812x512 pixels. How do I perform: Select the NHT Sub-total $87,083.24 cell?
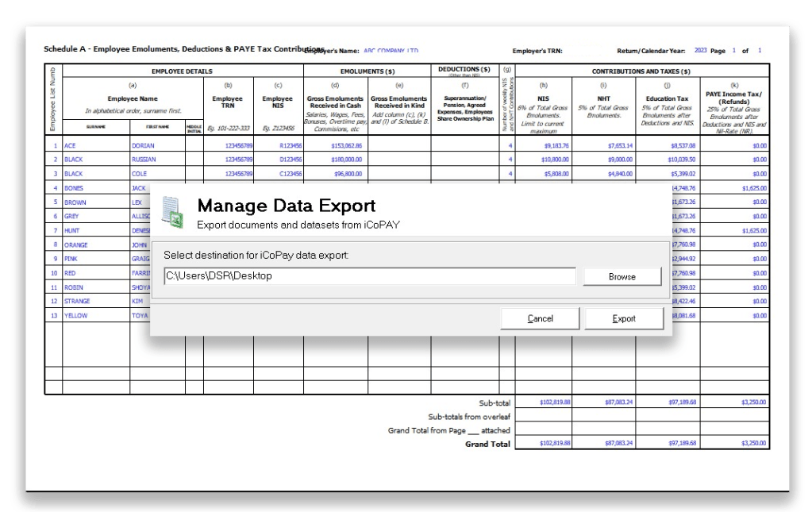pyautogui.click(x=603, y=402)
